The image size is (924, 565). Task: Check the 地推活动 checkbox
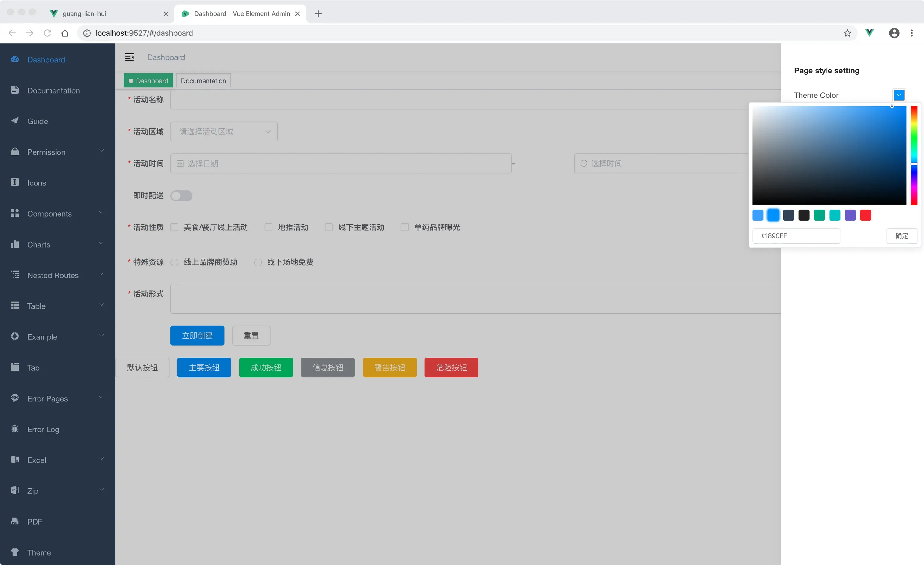tap(268, 227)
